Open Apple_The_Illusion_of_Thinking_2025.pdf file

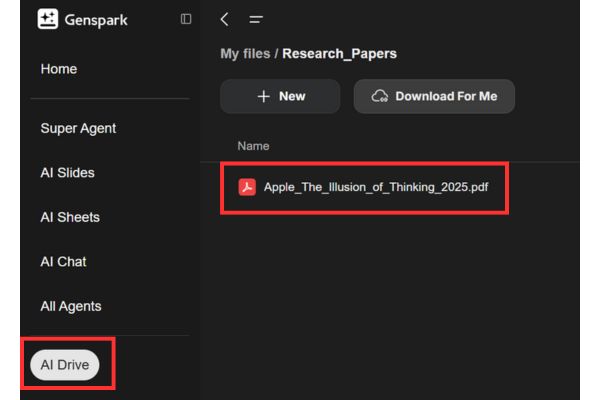(375, 187)
